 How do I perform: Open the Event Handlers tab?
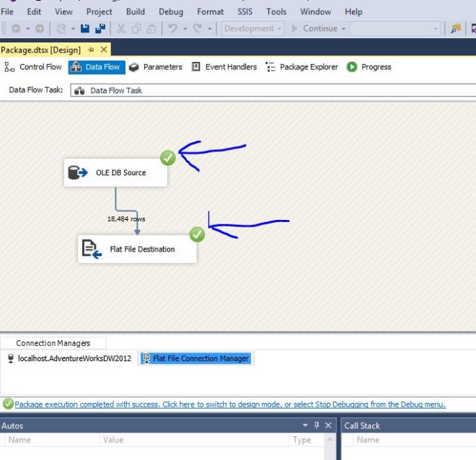tap(224, 67)
